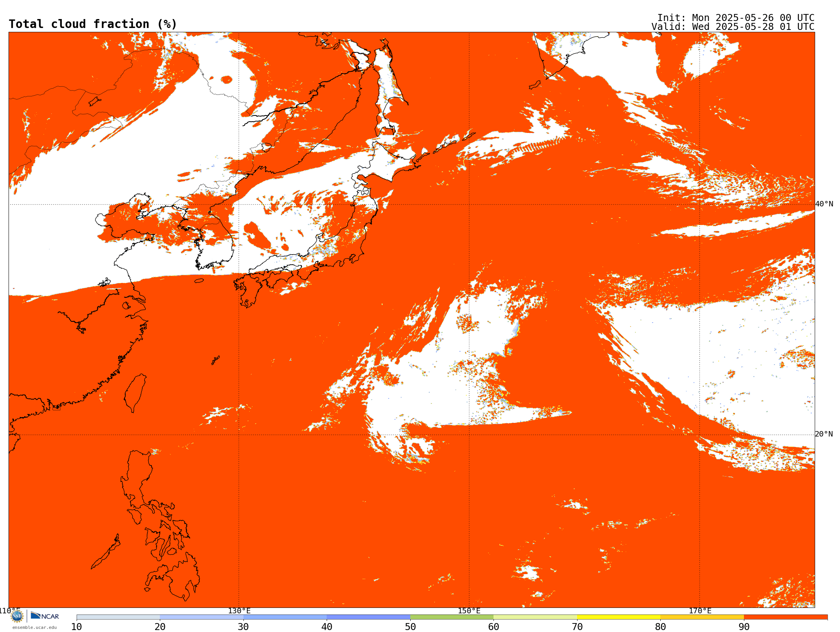The width and height of the screenshot is (840, 632).
Task: Pick the 80-90 amber colorbar segment
Action: [x=702, y=617]
